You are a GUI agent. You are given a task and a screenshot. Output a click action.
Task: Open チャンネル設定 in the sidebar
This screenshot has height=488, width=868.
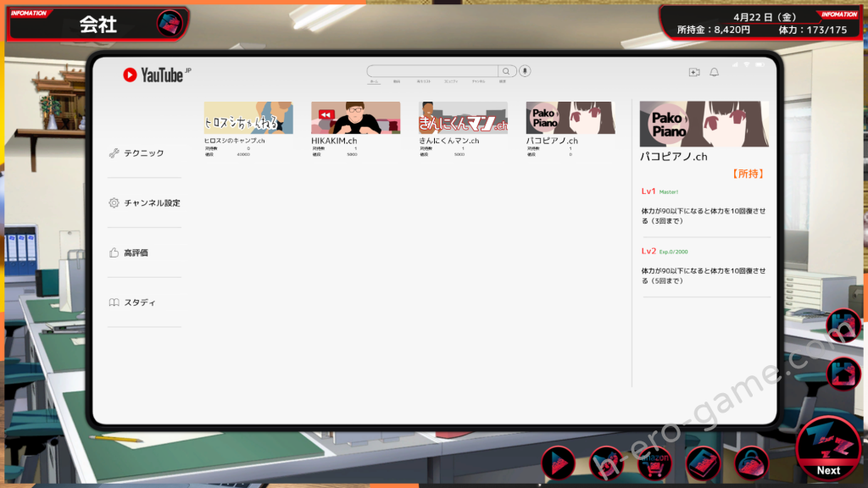151,203
